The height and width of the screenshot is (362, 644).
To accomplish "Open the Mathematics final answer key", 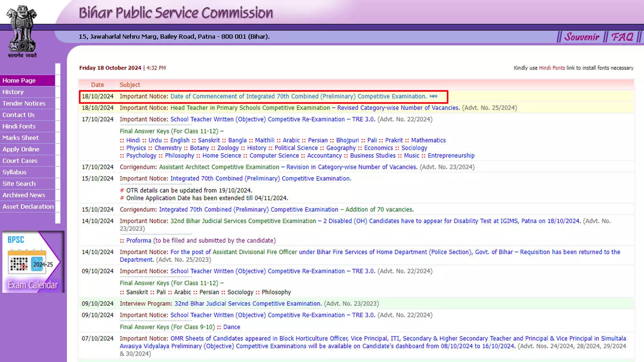I will 428,140.
